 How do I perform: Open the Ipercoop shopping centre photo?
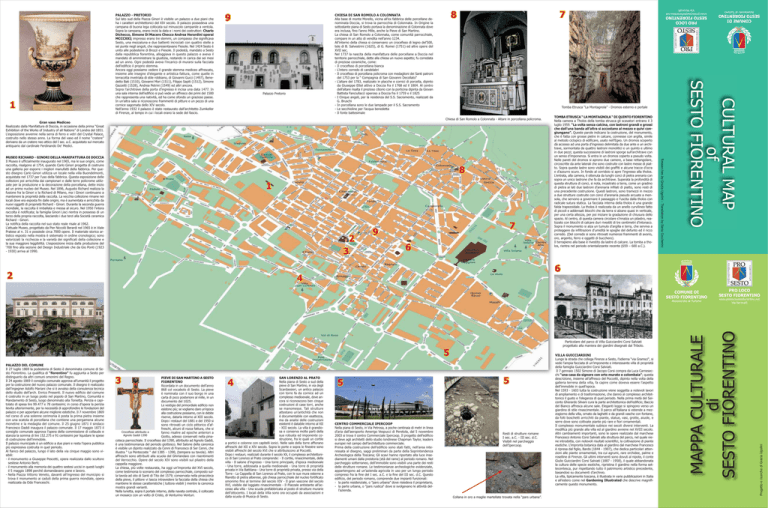(384, 398)
